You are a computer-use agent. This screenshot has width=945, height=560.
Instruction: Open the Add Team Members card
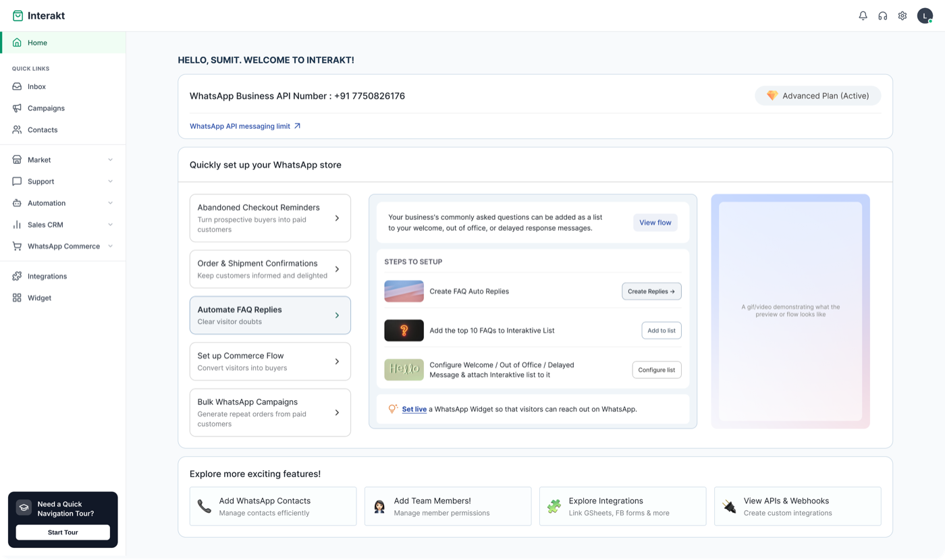pos(448,506)
